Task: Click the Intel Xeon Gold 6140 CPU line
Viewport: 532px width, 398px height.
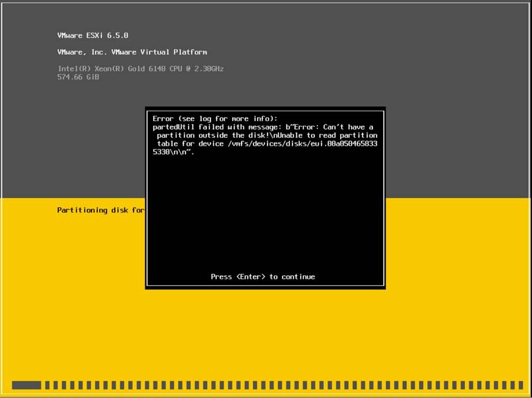Action: [x=141, y=69]
